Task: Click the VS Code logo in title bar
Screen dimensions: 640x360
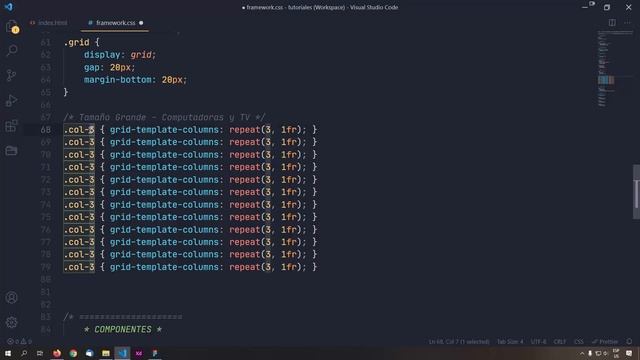Action: [9, 7]
